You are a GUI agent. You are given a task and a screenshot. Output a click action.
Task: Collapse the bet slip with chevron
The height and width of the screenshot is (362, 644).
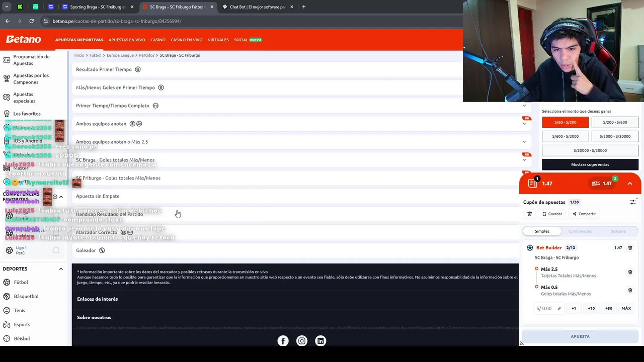(629, 184)
